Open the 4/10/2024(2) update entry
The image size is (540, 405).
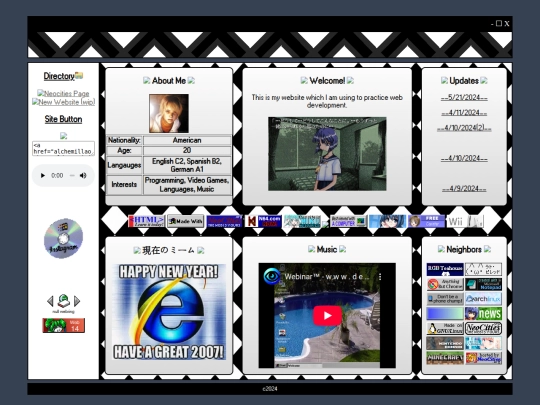[464, 128]
